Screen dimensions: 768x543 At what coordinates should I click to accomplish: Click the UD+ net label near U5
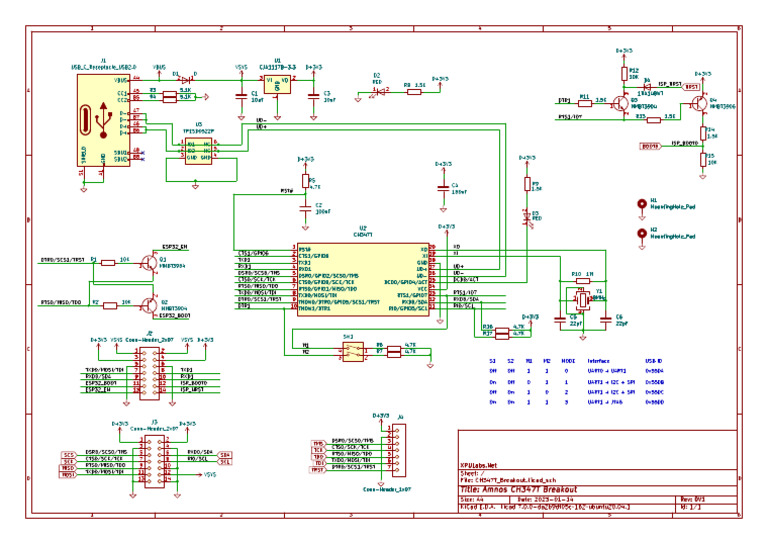pos(261,127)
